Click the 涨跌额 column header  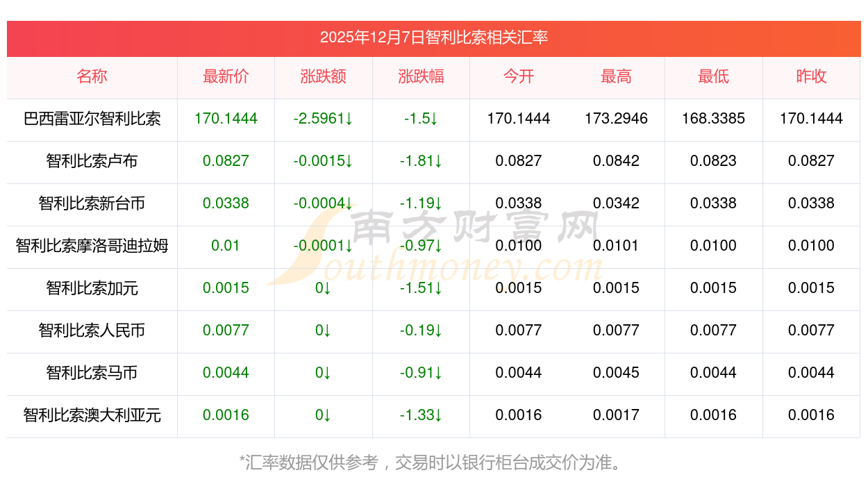(323, 76)
